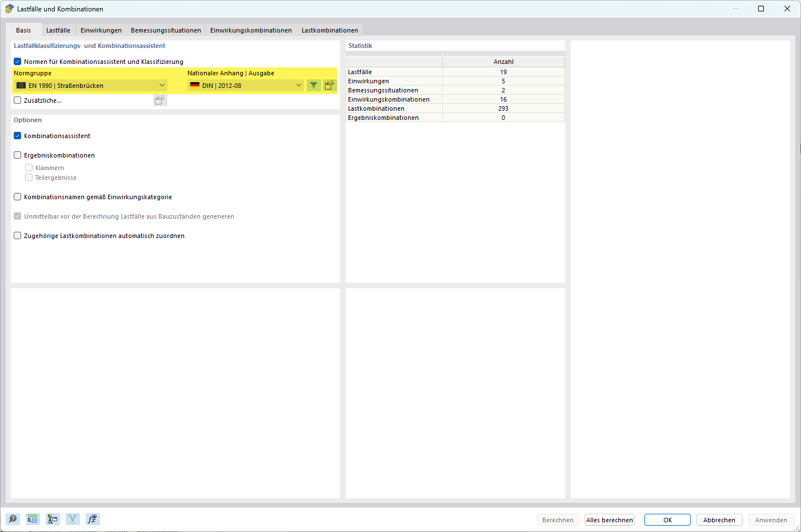Click the green filter icon for standards
The image size is (801, 532).
314,86
